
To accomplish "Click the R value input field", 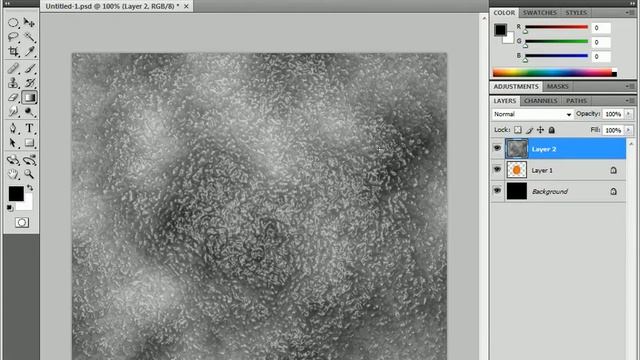I will pos(601,28).
